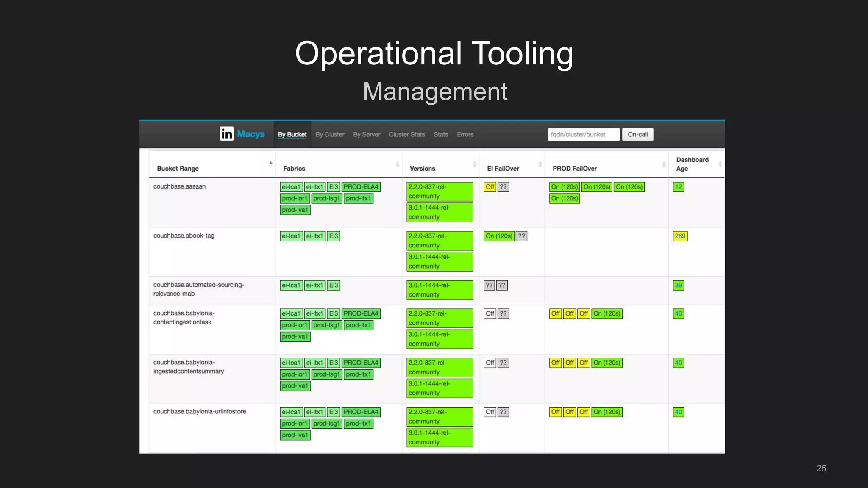
Task: Sort by the Bucket Range column arrow
Action: pos(271,163)
